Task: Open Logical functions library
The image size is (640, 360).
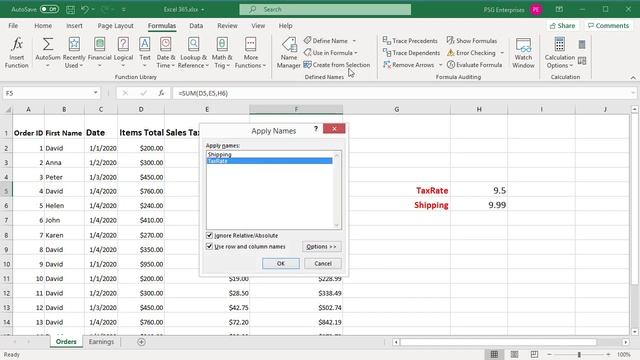Action: click(123, 52)
